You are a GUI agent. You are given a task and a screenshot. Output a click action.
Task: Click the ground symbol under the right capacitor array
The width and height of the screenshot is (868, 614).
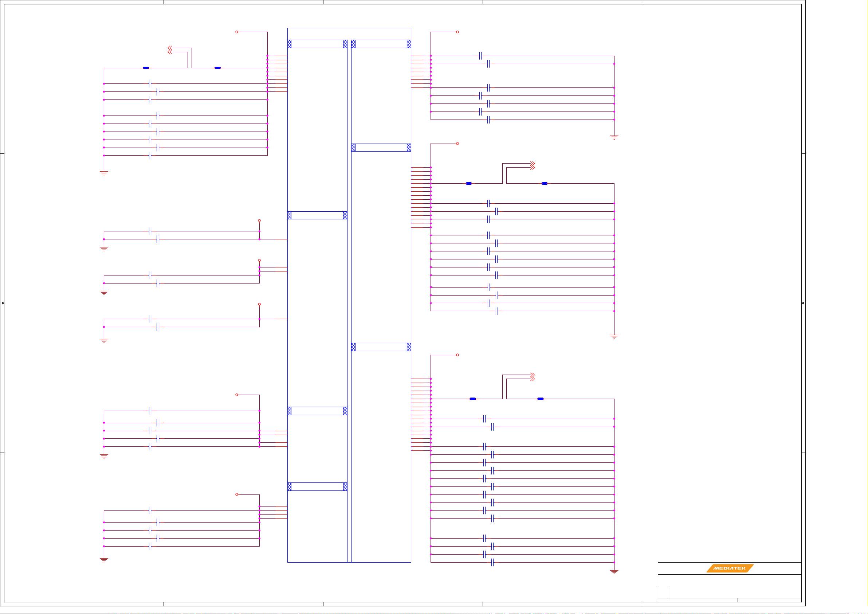pos(614,137)
